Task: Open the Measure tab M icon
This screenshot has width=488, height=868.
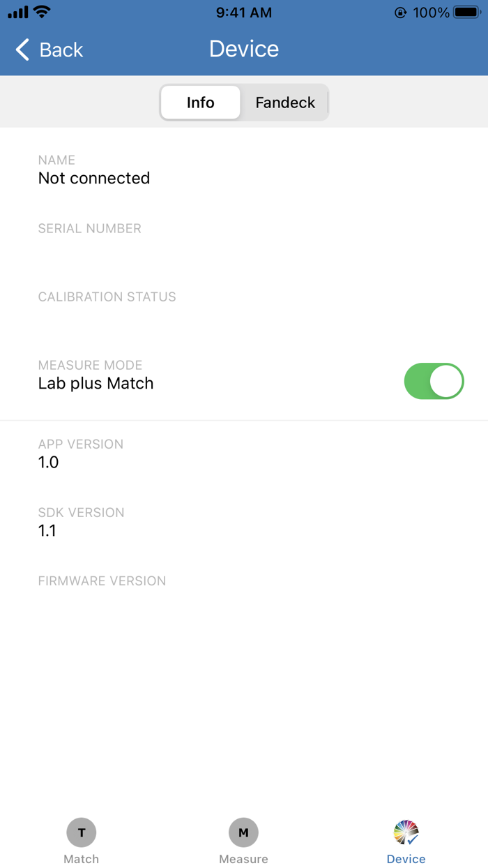Action: pyautogui.click(x=243, y=832)
